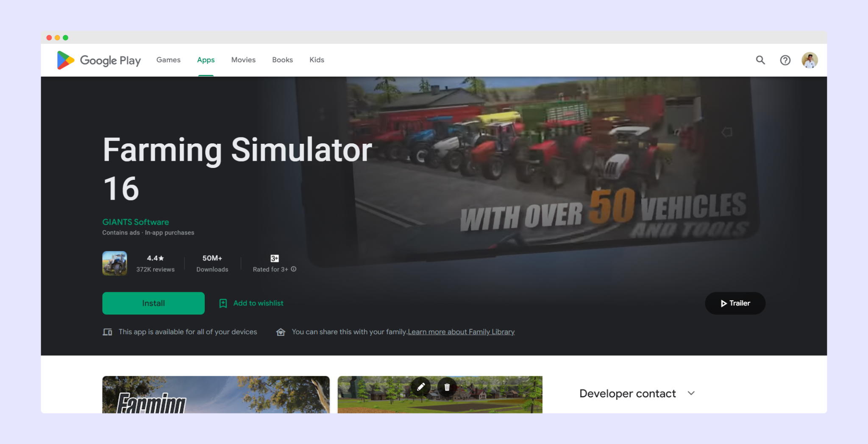The image size is (868, 444).
Task: Go to the Kids tab
Action: click(317, 60)
